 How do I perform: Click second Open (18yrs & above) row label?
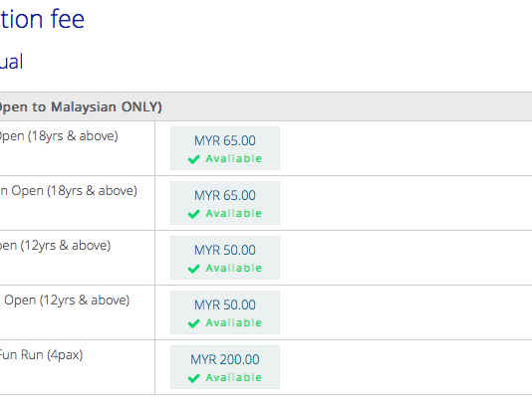tap(69, 191)
